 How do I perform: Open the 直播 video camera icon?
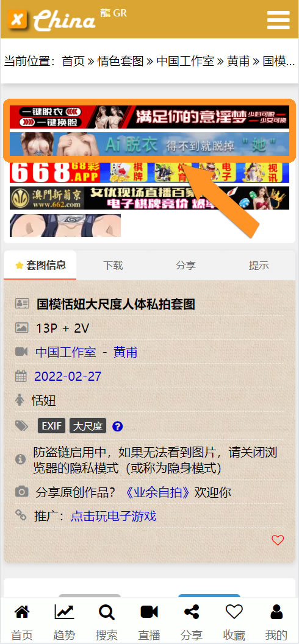coord(149,612)
